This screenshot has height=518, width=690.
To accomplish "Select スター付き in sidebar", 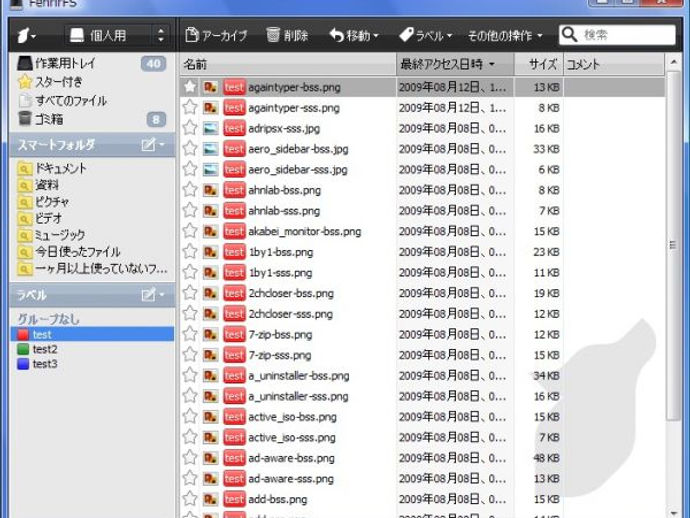I will [x=92, y=82].
